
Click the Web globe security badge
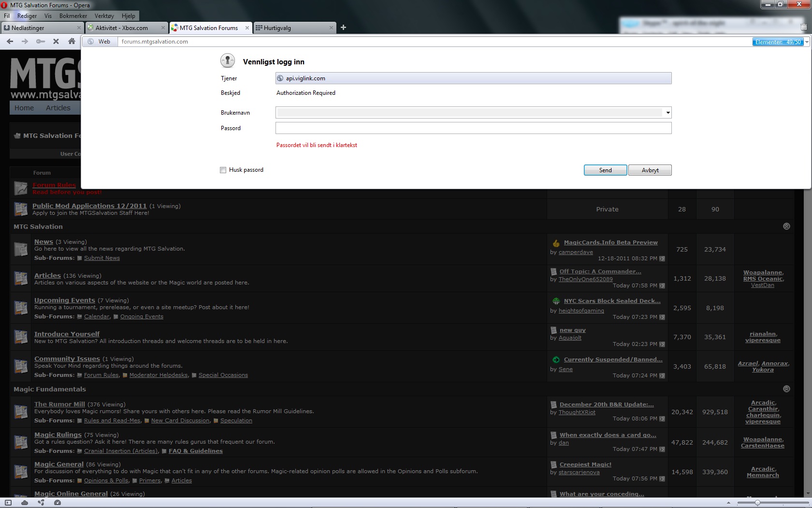tap(100, 42)
